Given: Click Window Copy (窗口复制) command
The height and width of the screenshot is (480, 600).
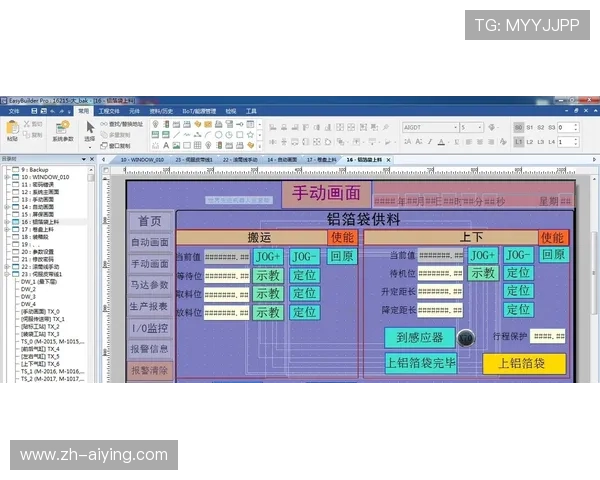Looking at the screenshot, I should point(116,146).
